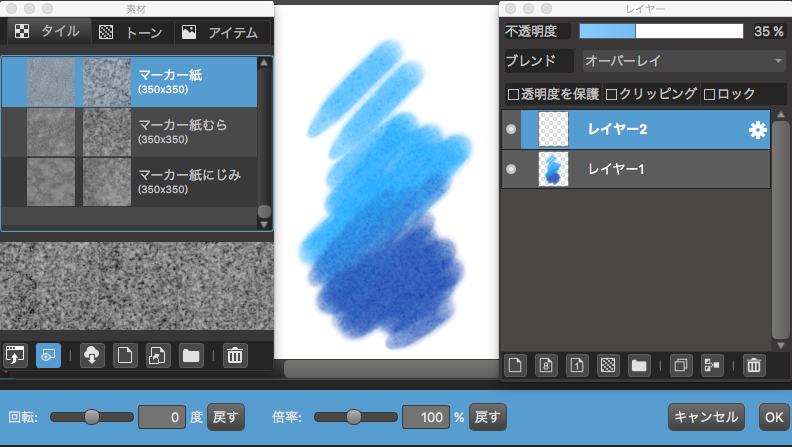Select the マーカー紙にじみ material row
The height and width of the screenshot is (447, 792).
tap(129, 182)
